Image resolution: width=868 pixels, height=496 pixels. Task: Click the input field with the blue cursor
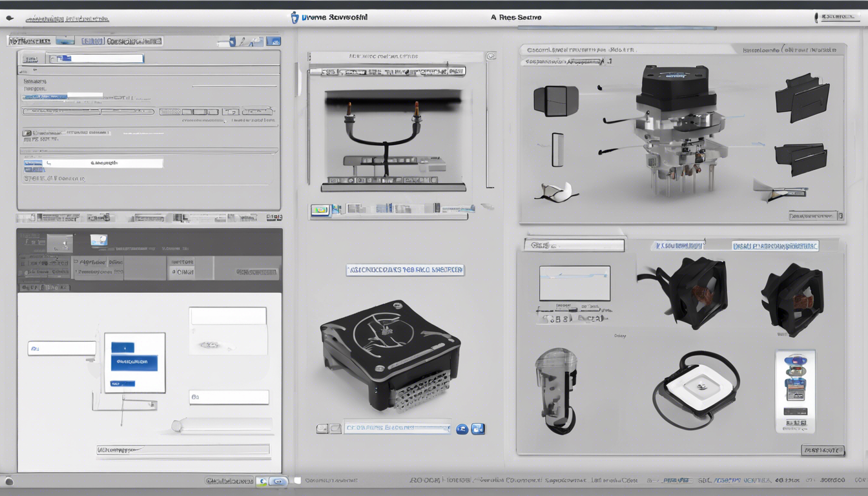coord(96,59)
